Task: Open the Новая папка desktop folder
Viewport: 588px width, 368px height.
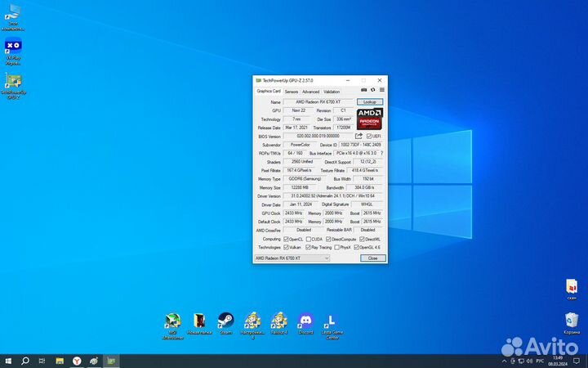Action: 199,324
